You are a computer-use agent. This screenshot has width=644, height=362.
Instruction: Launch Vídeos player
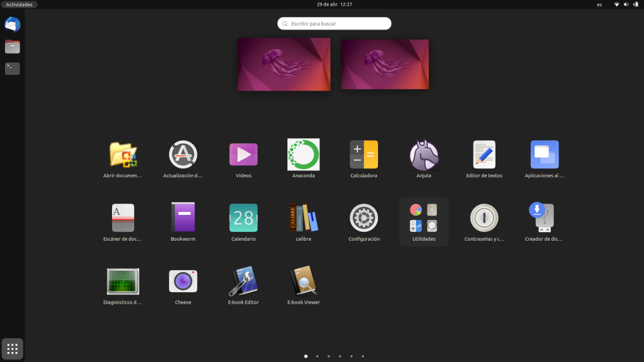[x=243, y=154]
